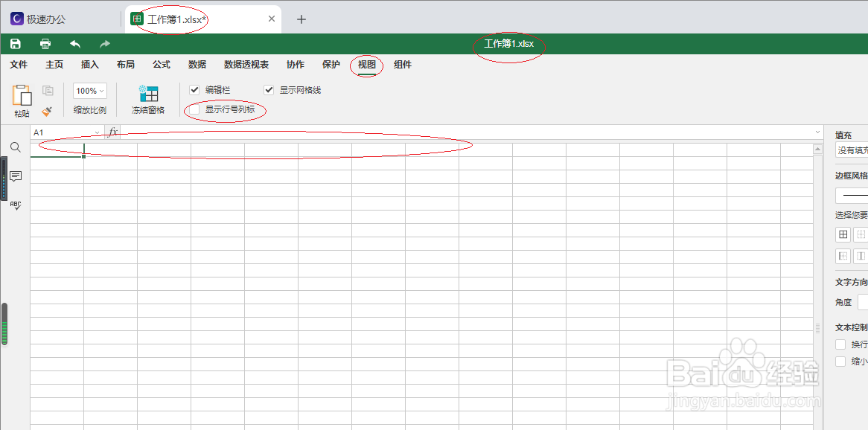Click the 粘贴 paste icon

(x=22, y=94)
